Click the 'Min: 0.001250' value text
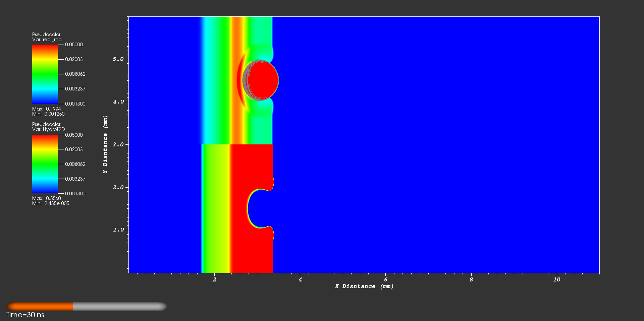Image resolution: width=644 pixels, height=321 pixels. 48,114
